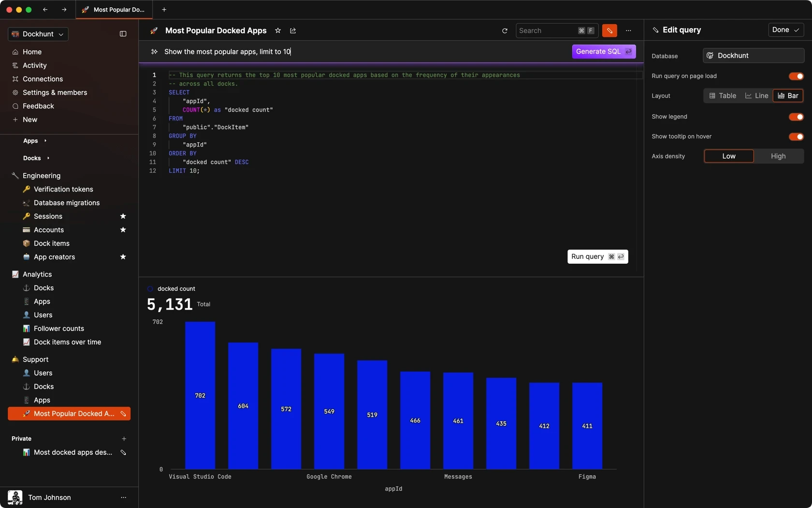Open the three-dot more options menu

pos(628,30)
